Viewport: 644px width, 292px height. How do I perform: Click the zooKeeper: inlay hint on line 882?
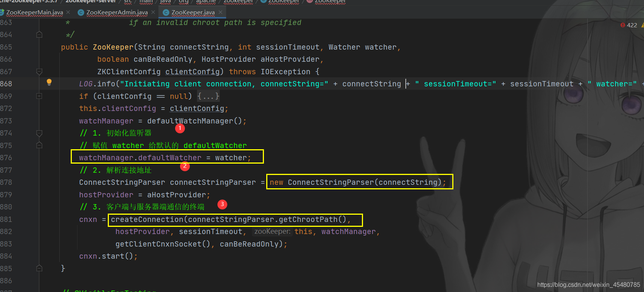[272, 231]
